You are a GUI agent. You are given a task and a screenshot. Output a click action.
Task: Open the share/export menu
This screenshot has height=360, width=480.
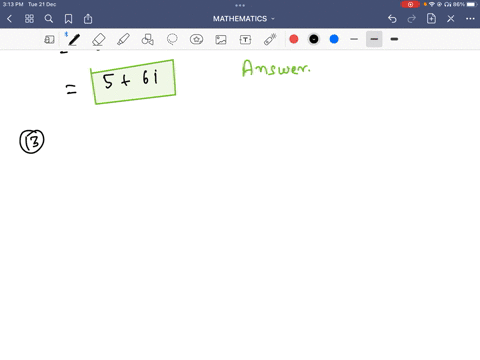(88, 19)
